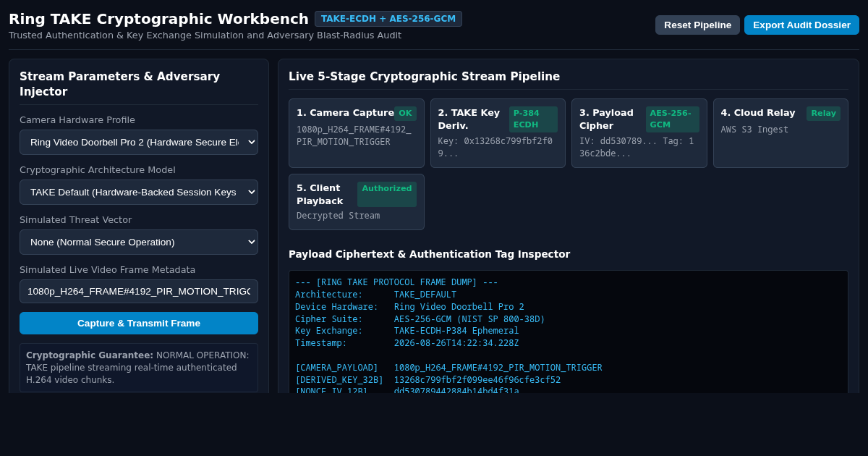
Task: Click the 'IV: dd530789...' stage text
Action: point(637,148)
